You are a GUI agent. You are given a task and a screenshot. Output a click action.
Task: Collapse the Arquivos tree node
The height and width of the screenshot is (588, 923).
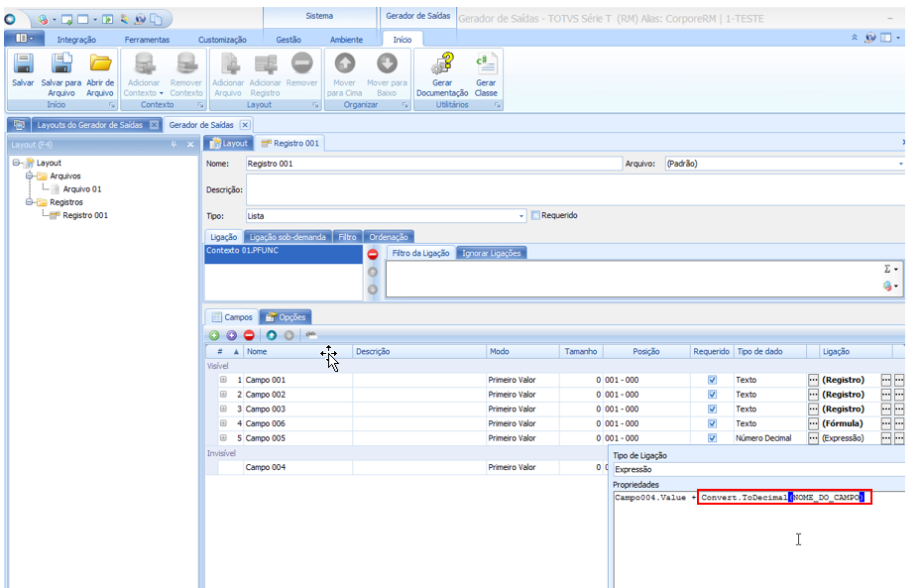[29, 176]
